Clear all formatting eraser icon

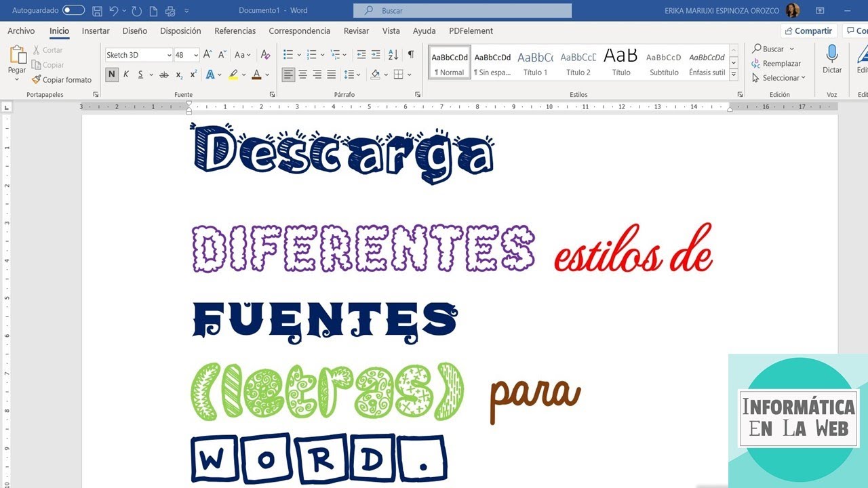[265, 55]
